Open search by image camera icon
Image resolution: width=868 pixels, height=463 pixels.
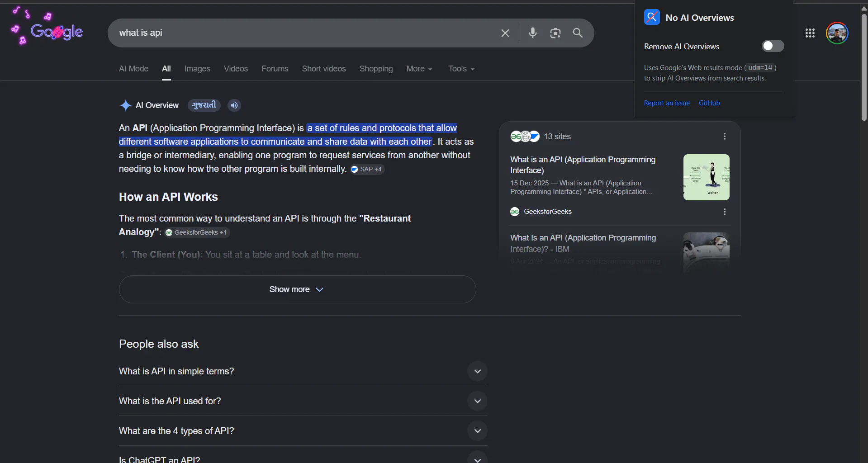pos(555,33)
